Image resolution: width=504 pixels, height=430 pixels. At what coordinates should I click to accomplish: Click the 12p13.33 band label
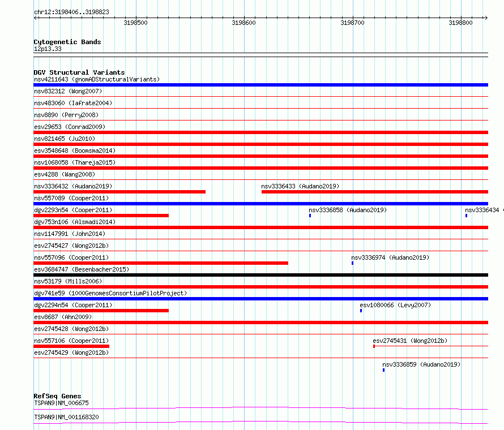point(48,49)
